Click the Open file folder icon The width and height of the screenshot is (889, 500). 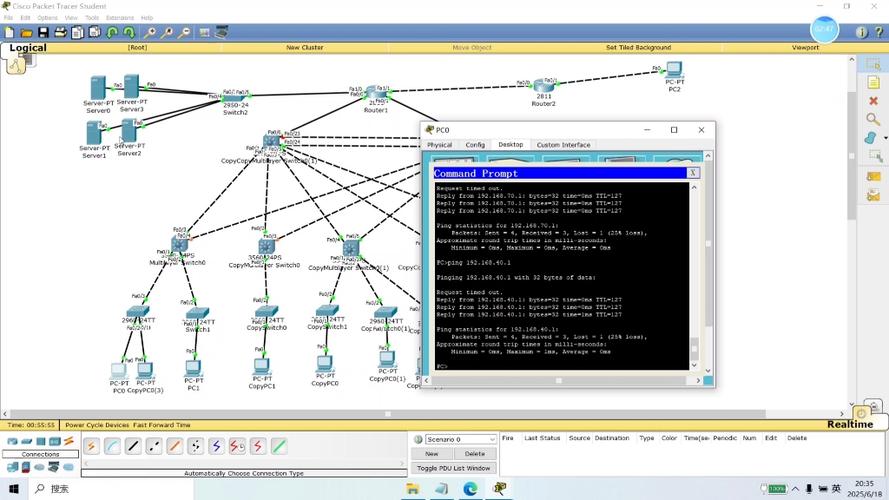[26, 32]
